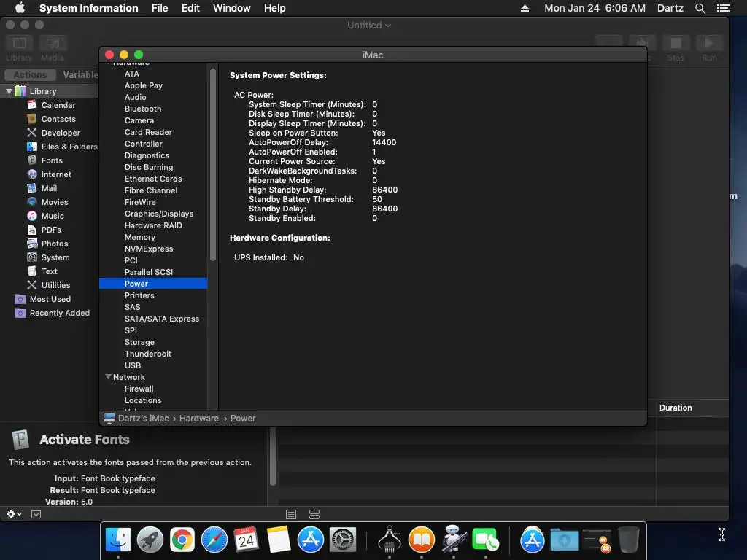
Task: Select Bluetooth in the hardware list
Action: (x=143, y=109)
